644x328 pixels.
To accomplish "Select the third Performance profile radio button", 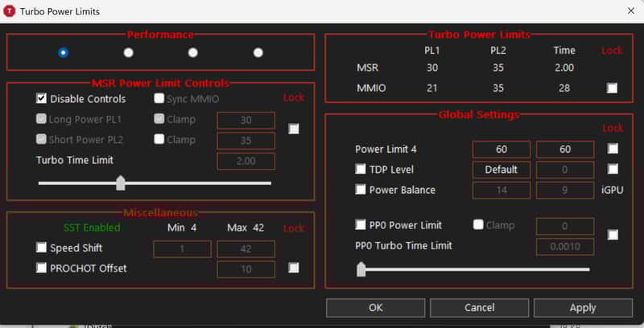I will tap(192, 52).
